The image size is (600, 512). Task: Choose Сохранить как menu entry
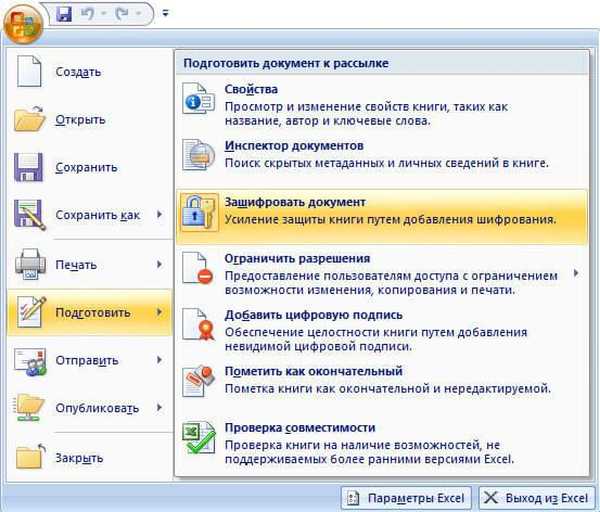90,215
